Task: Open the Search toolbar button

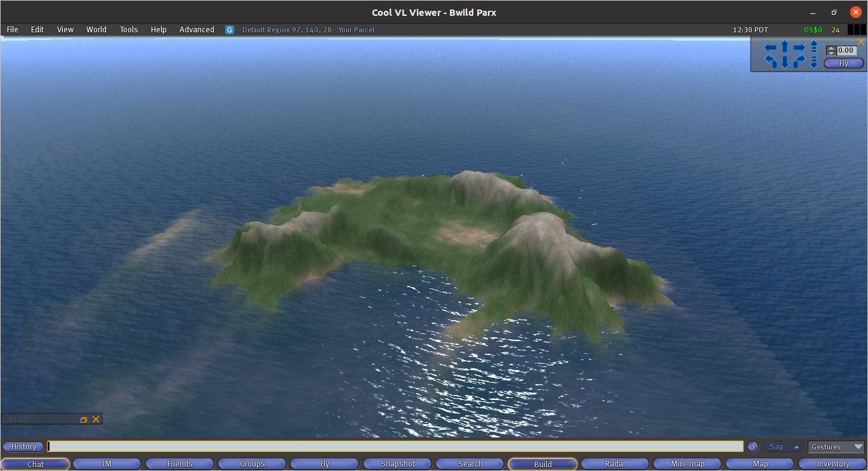Action: pyautogui.click(x=470, y=464)
